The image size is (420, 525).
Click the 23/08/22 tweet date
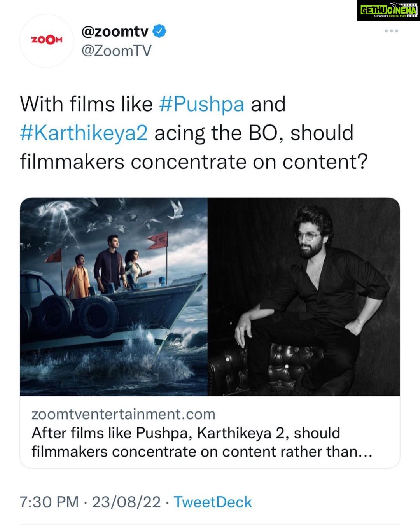tap(126, 502)
